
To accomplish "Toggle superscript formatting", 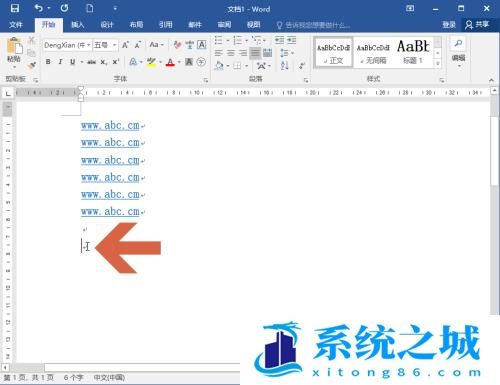I will click(116, 62).
